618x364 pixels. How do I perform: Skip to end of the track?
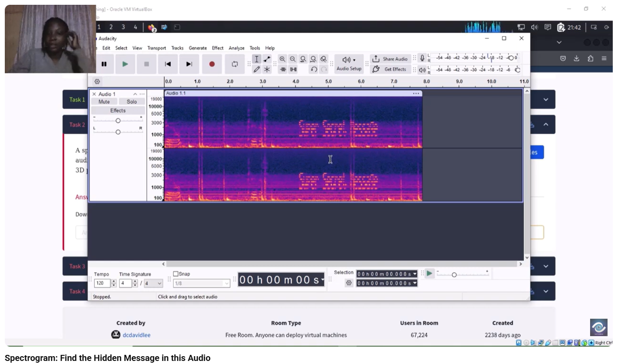189,64
